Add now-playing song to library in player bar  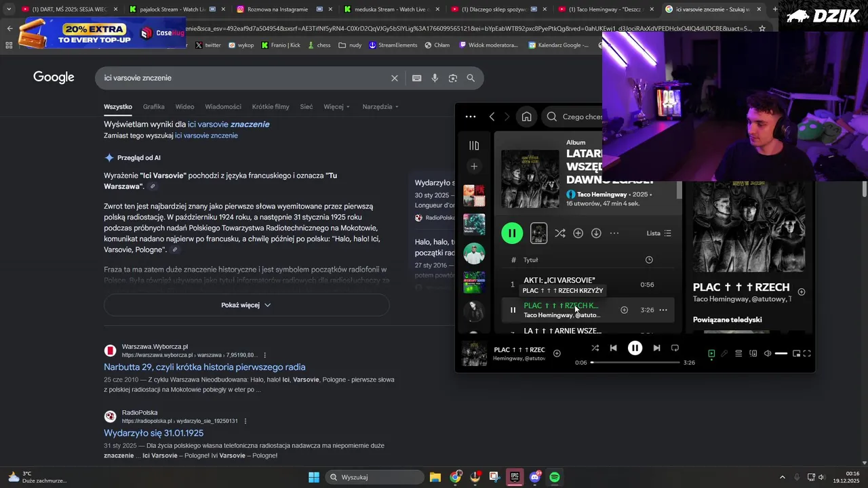pos(557,353)
